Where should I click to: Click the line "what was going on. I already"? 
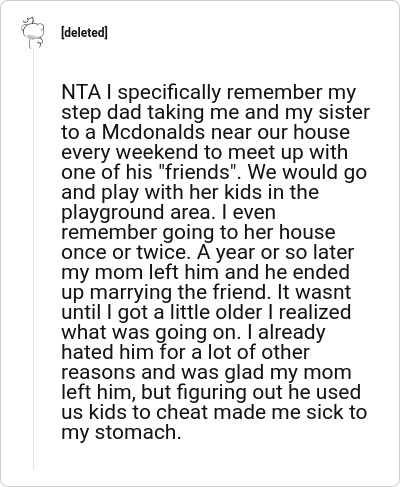(x=193, y=333)
